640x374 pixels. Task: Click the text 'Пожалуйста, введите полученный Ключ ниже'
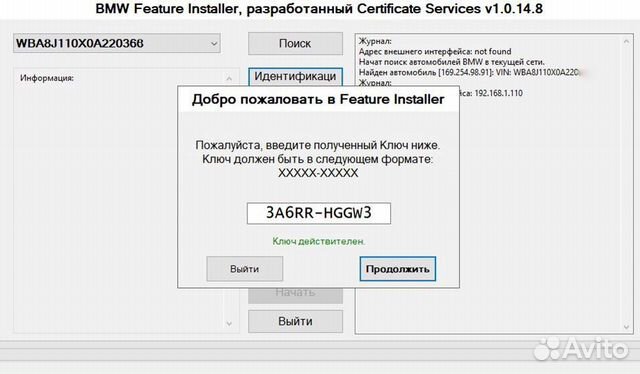coord(318,145)
